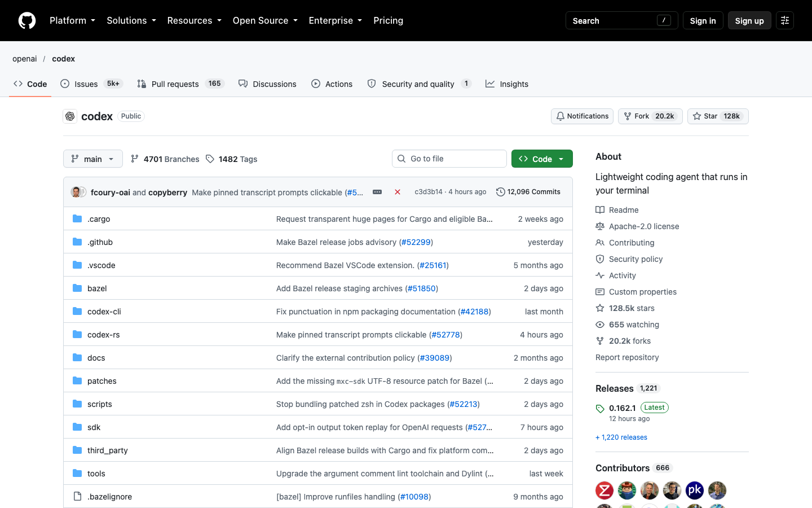Viewport: 812px width, 508px height.
Task: Click the 20.2k forks icon
Action: coord(600,341)
